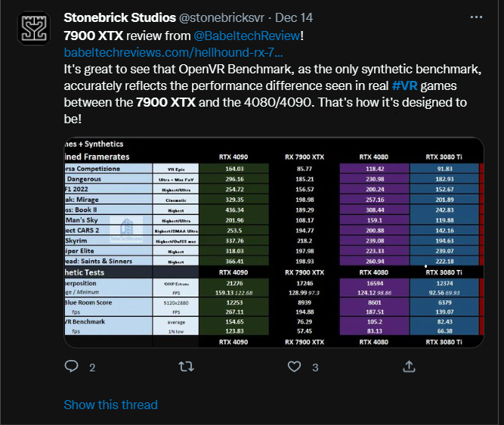
Task: Open the tweet's three-dot more options menu
Action: coord(476,17)
